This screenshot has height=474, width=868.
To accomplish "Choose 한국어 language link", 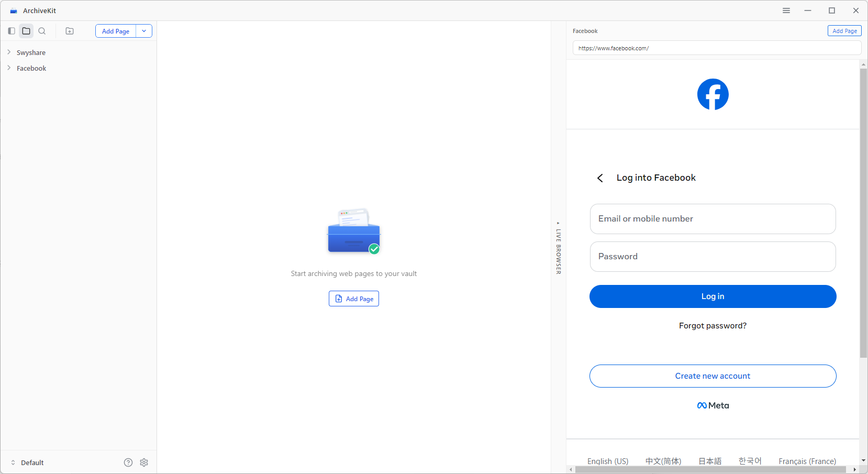I will click(750, 461).
